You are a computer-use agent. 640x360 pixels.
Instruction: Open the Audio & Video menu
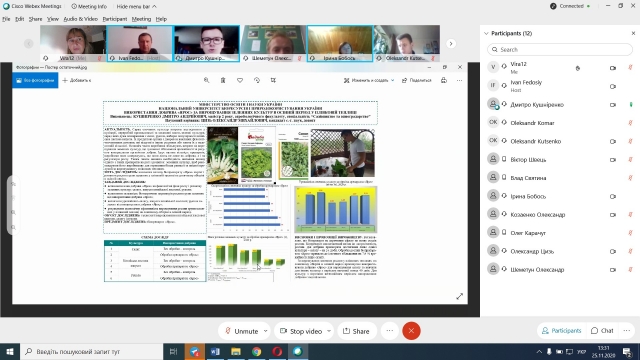tap(80, 19)
